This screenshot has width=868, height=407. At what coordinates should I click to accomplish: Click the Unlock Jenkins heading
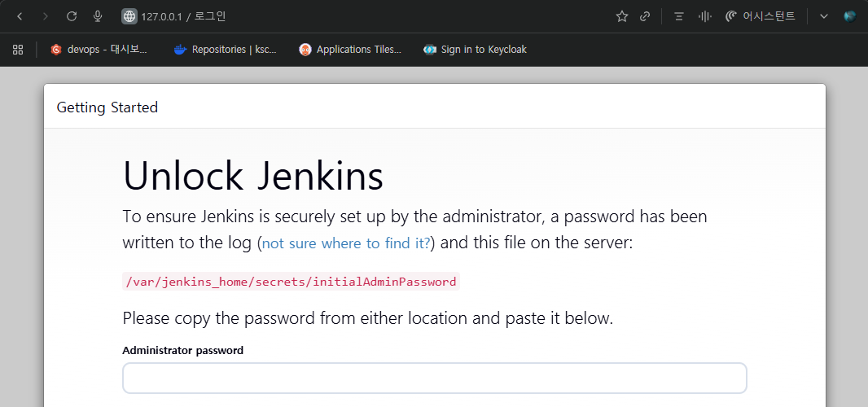click(x=253, y=176)
